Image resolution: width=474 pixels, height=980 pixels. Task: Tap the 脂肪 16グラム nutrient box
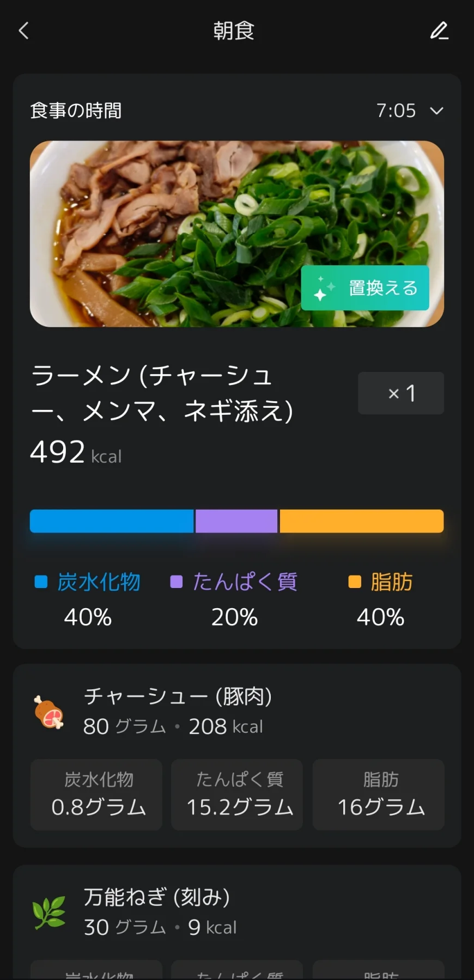point(379,794)
